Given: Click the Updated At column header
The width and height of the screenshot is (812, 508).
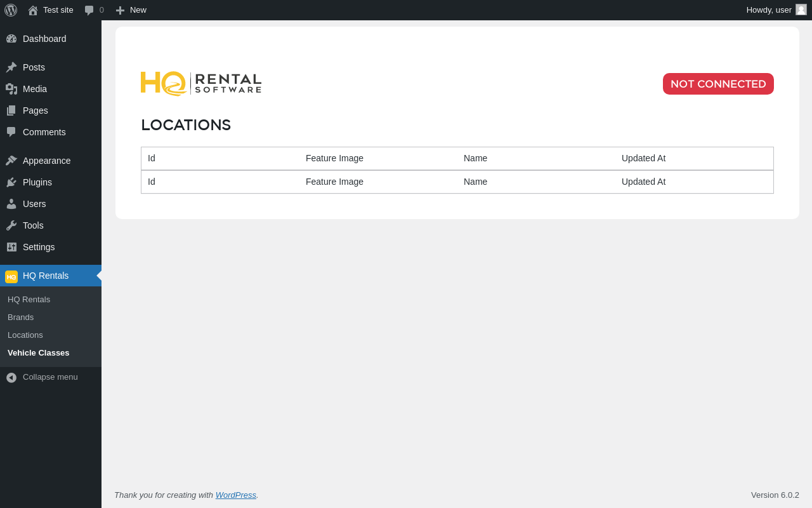Looking at the screenshot, I should [x=643, y=159].
